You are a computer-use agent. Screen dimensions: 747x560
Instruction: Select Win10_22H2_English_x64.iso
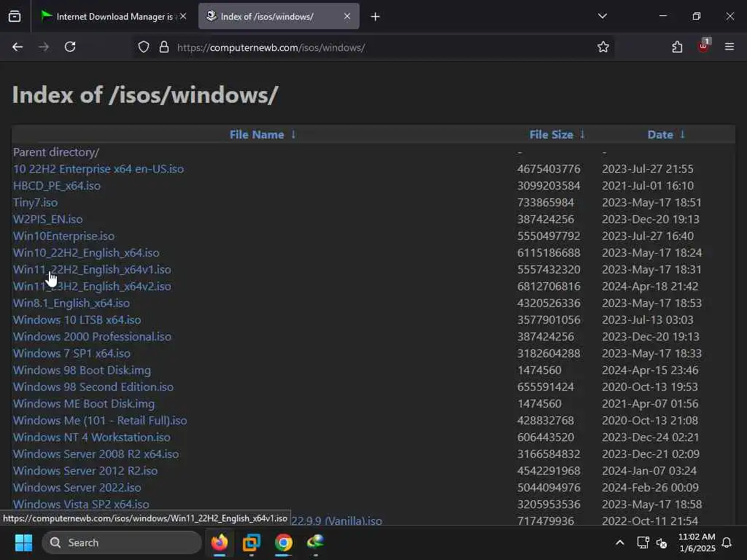(x=86, y=253)
